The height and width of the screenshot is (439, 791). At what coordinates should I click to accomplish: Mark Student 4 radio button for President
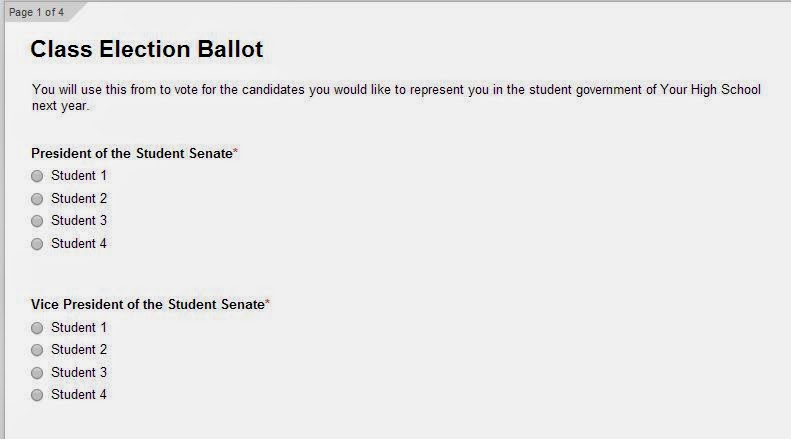tap(37, 244)
